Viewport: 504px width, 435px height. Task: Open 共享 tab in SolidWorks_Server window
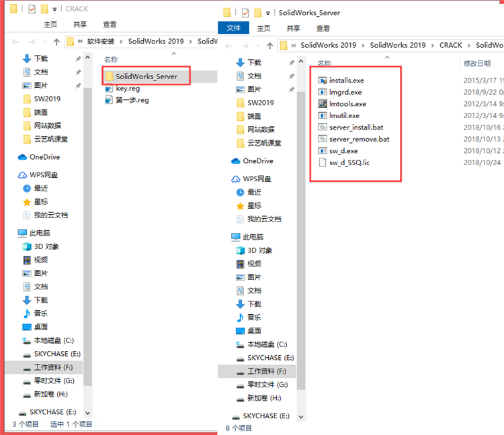point(293,28)
